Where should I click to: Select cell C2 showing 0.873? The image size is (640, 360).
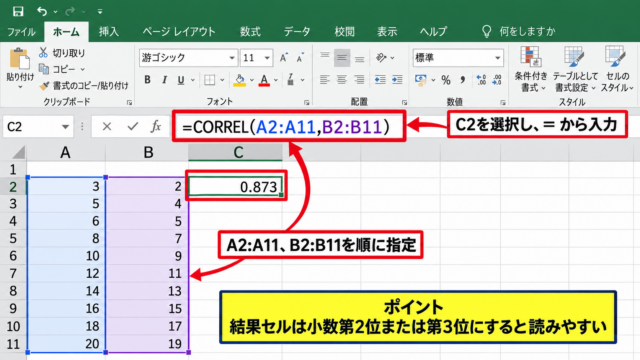[x=235, y=187]
